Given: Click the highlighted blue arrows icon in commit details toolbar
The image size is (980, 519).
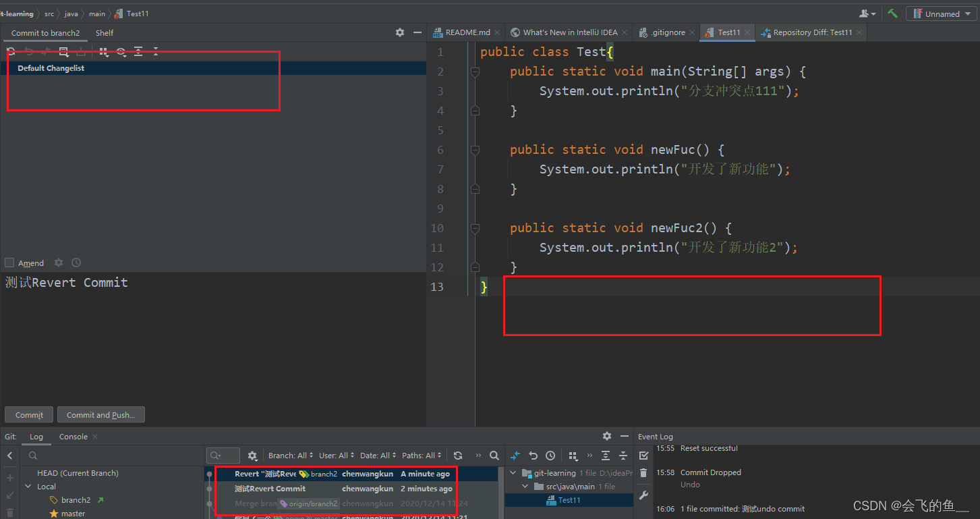Looking at the screenshot, I should point(515,456).
